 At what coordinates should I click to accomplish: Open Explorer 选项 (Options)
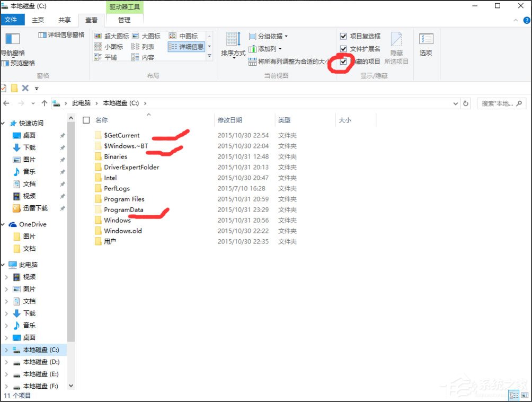[425, 45]
